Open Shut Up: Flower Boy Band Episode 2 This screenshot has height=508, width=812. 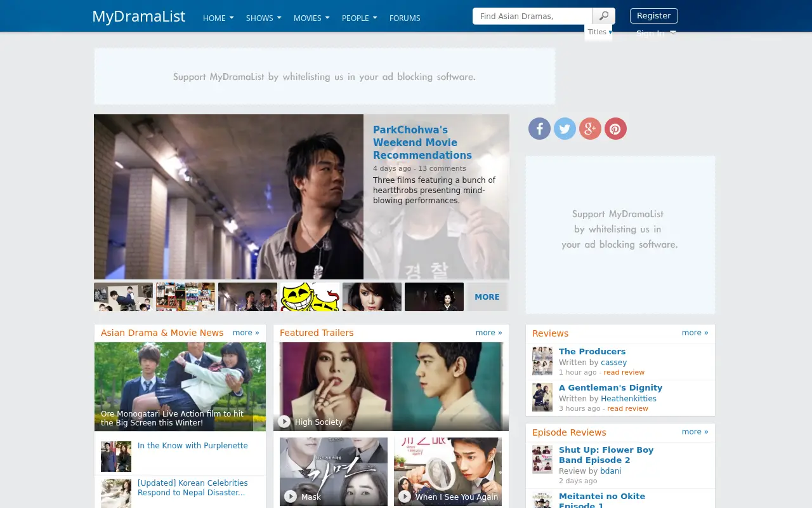click(x=606, y=455)
